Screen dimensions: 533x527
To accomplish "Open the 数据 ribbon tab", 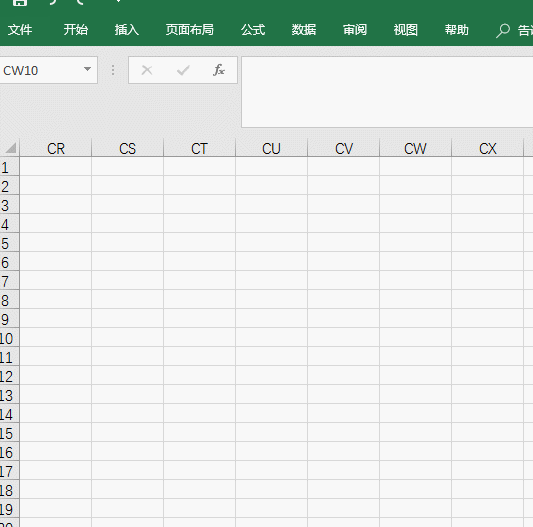I will [x=304, y=30].
